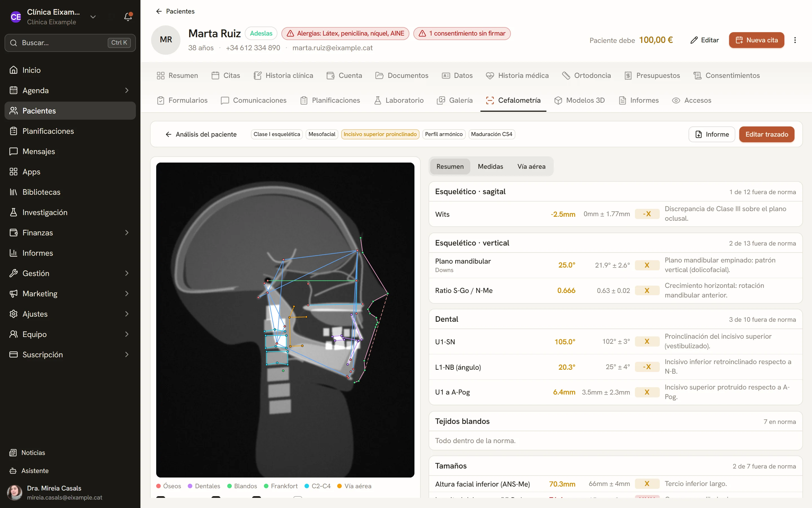Click the Investigación flask icon
Image resolution: width=812 pixels, height=508 pixels.
pyautogui.click(x=14, y=212)
